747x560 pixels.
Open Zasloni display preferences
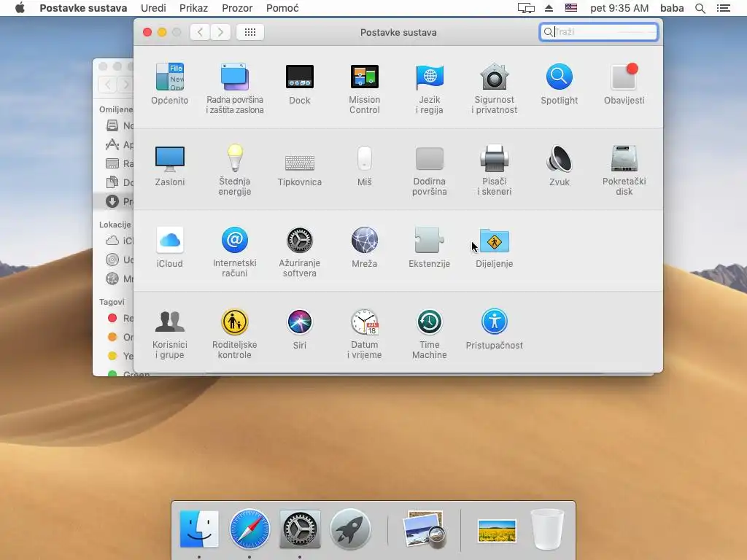(169, 166)
